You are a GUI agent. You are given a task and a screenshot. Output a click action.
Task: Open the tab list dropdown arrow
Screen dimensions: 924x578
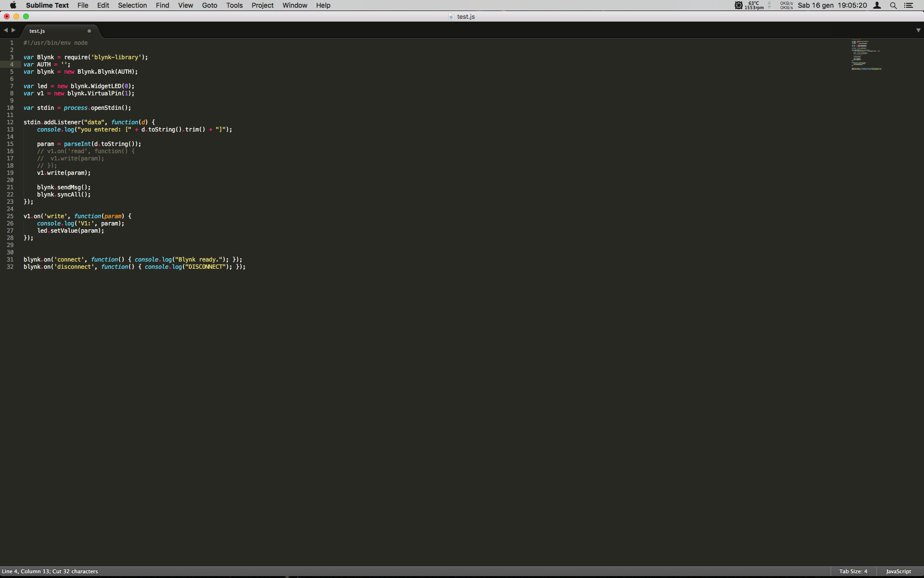pos(918,30)
